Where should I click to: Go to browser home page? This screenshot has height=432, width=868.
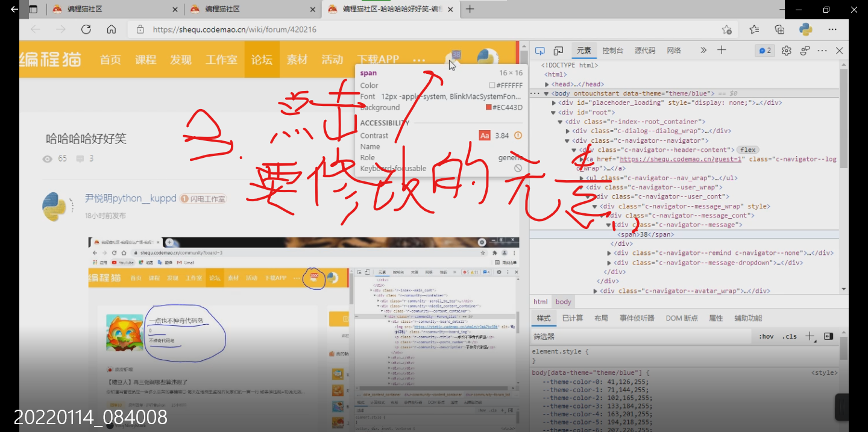pyautogui.click(x=112, y=29)
